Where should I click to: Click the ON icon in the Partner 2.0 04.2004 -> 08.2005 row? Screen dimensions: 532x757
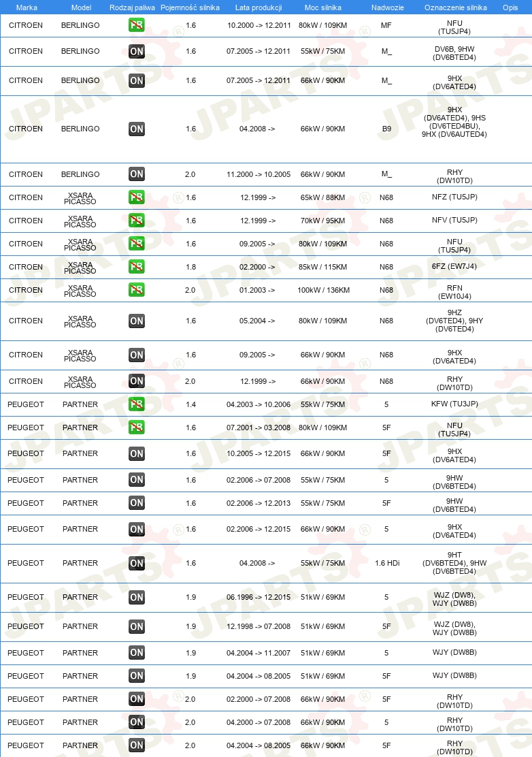[x=137, y=745]
